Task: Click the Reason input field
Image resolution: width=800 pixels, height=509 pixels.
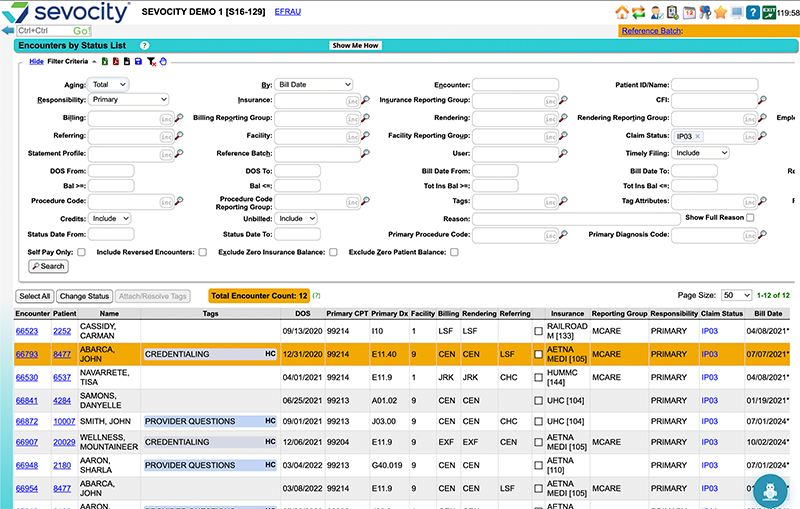Action: point(577,219)
